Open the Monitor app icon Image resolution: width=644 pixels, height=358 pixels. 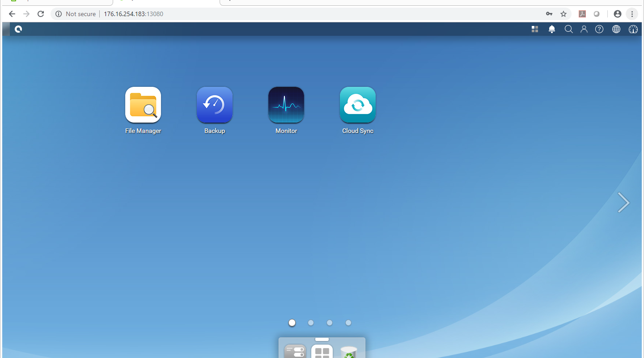click(286, 105)
